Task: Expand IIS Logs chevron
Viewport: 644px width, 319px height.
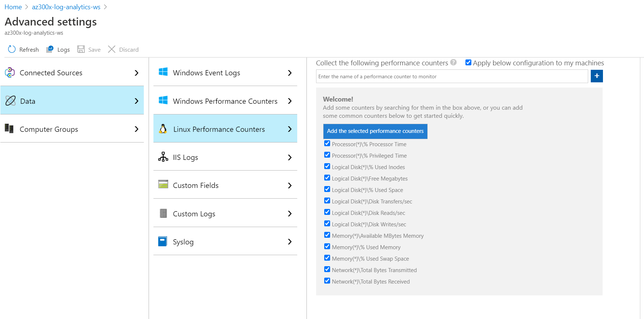Action: [290, 157]
